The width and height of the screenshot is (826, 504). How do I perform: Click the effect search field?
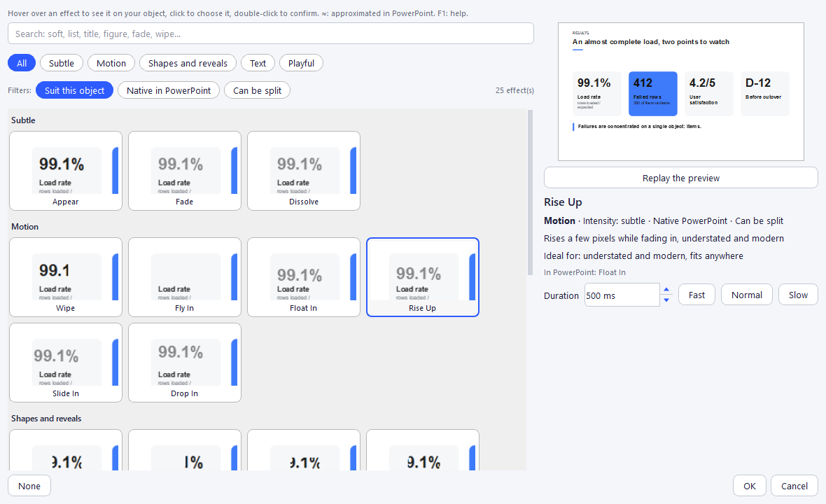[x=271, y=34]
